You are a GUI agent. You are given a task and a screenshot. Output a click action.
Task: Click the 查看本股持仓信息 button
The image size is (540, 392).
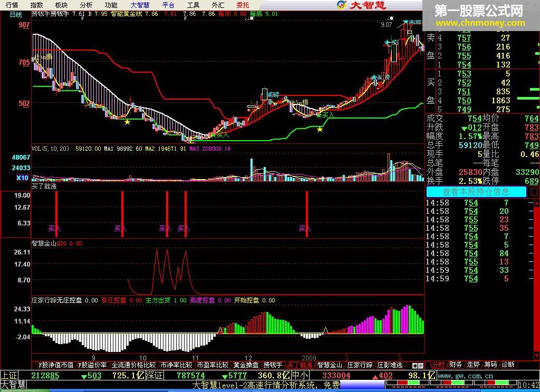coord(476,192)
